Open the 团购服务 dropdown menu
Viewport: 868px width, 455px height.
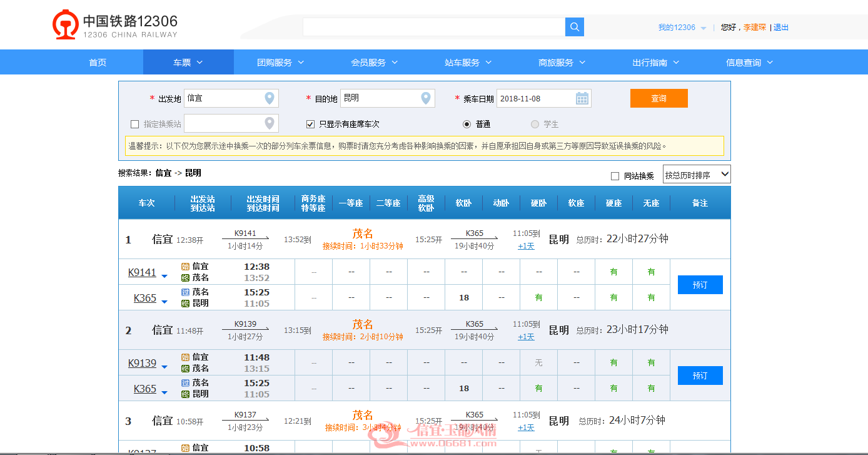(x=281, y=63)
